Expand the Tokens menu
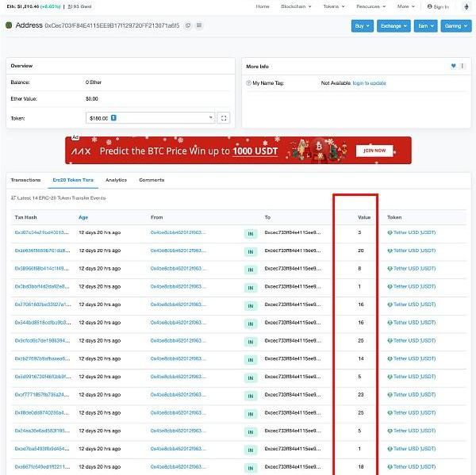 point(334,6)
